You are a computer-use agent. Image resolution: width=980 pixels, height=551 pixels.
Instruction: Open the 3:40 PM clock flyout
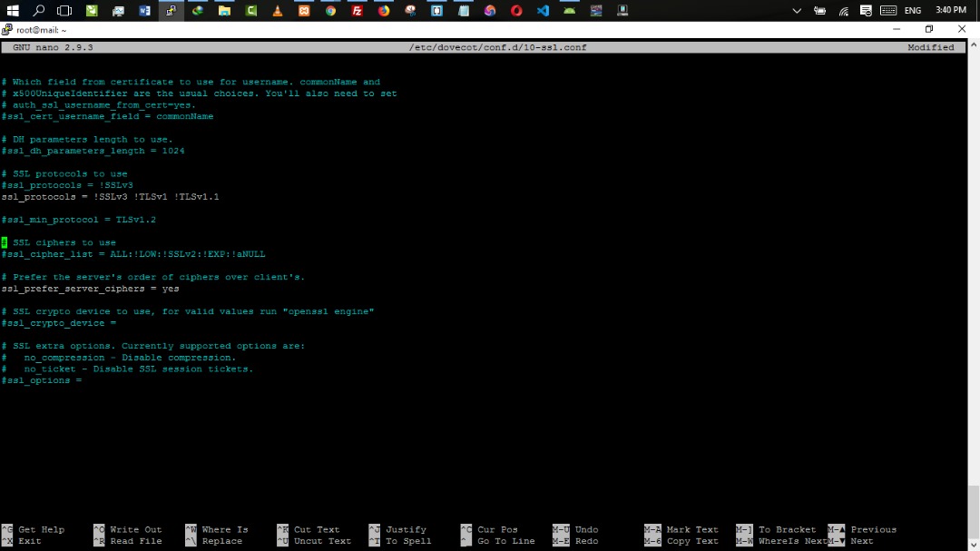pos(950,11)
